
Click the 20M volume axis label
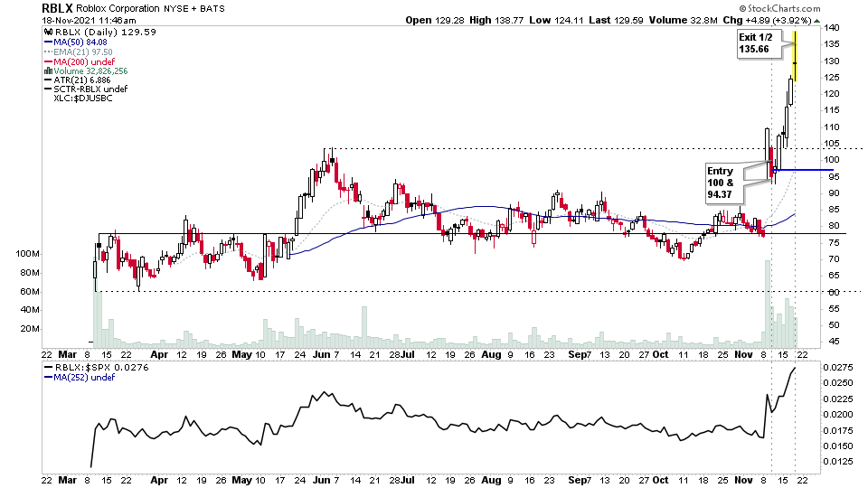30,329
